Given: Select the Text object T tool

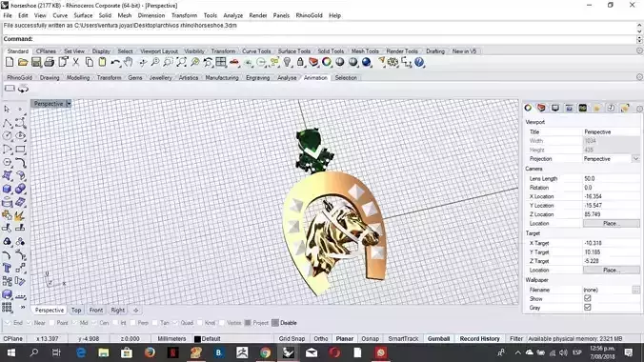Looking at the screenshot, I should (7, 268).
